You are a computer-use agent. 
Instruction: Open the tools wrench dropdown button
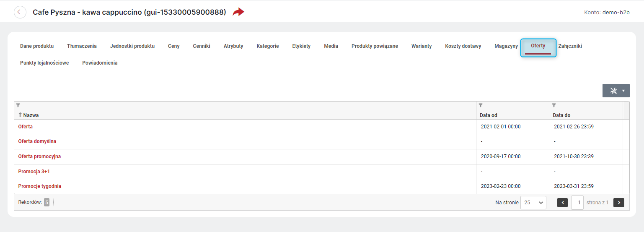(x=616, y=91)
